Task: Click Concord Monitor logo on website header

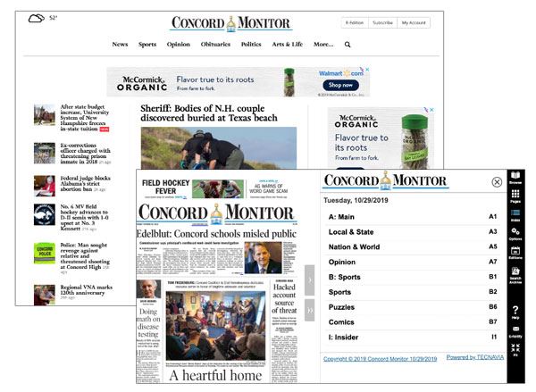Action: 230,23
